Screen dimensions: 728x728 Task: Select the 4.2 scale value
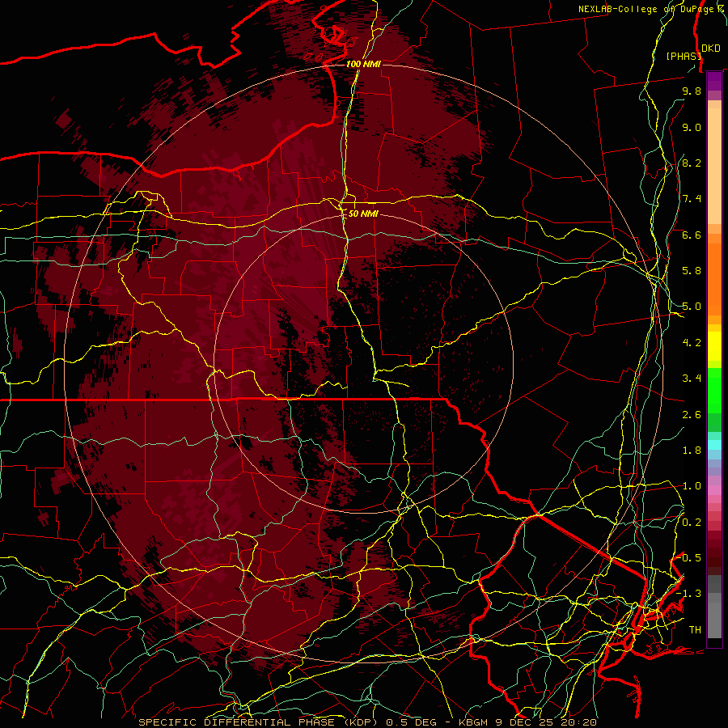coord(692,343)
